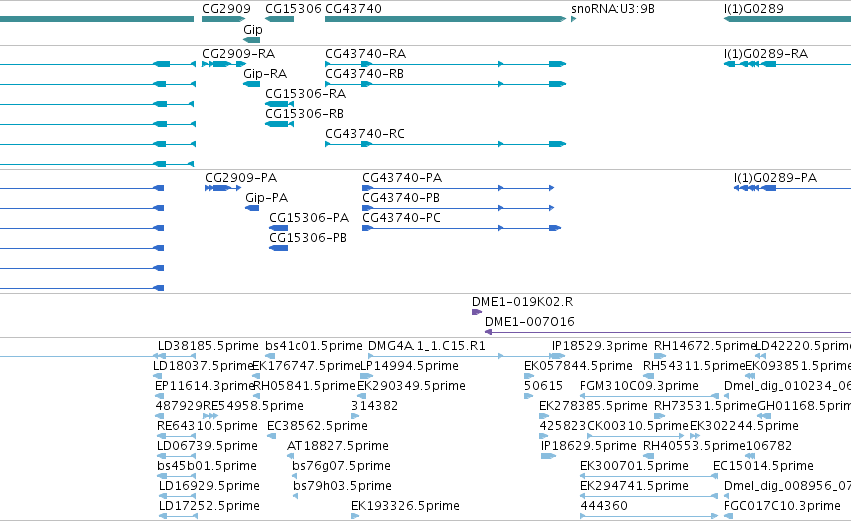The image size is (851, 521).
Task: Click EST LD18037.5prime
Action: tap(204, 366)
